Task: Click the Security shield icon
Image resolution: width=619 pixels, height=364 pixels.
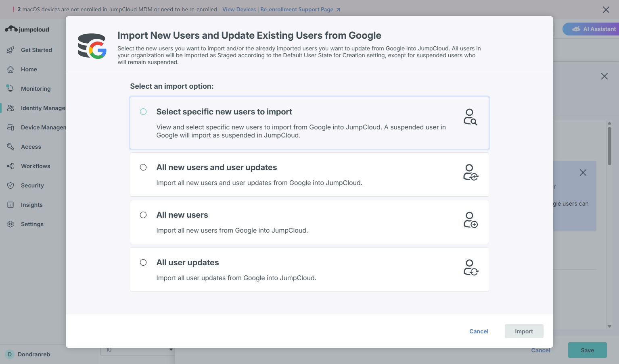Action: pyautogui.click(x=11, y=185)
